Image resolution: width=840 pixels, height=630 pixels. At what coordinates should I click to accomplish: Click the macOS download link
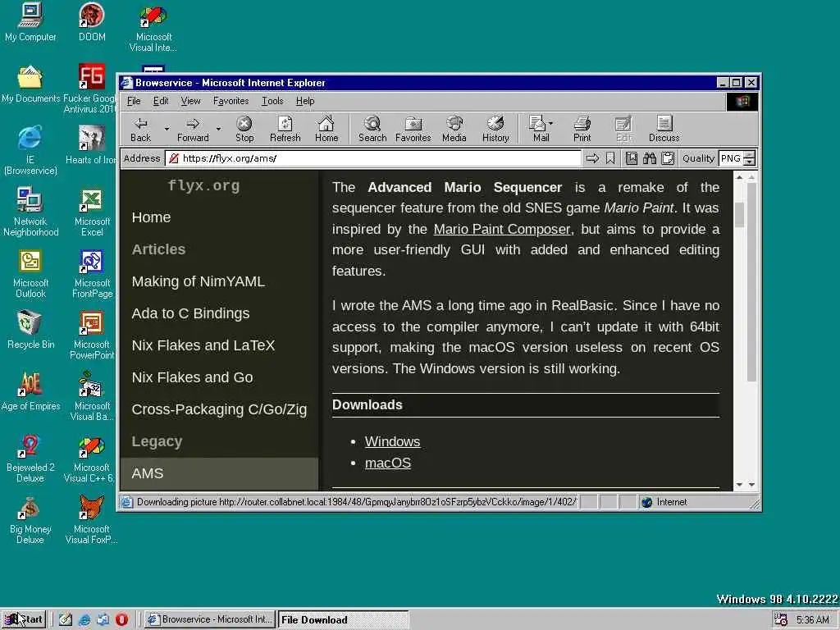point(388,463)
